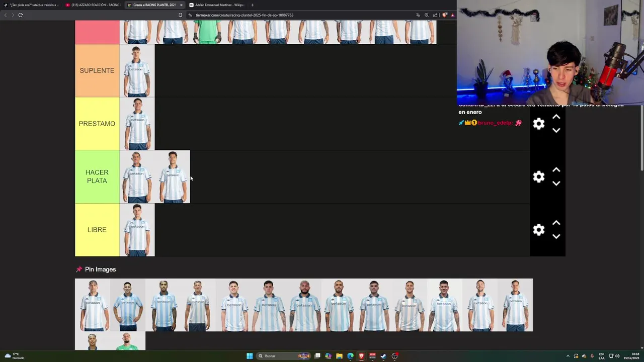Screen dimensions: 644x362
Task: Move HACER PLATA tier row up
Action: click(x=556, y=170)
